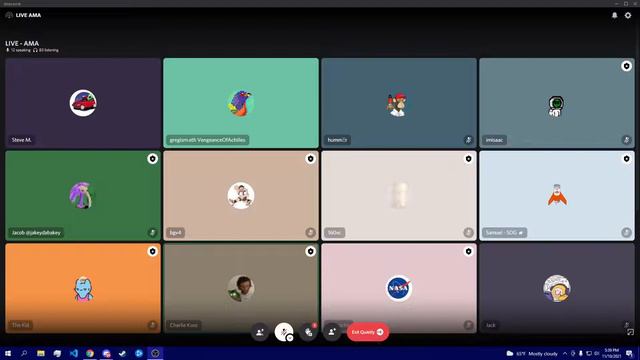The width and height of the screenshot is (640, 360).
Task: Click the Exit Quietly button
Action: click(367, 332)
